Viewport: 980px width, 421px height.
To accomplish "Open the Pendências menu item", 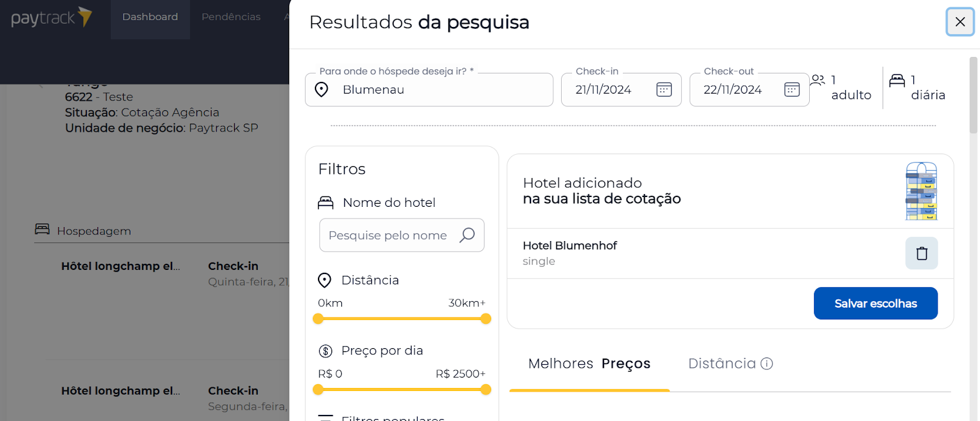I will pos(231,17).
